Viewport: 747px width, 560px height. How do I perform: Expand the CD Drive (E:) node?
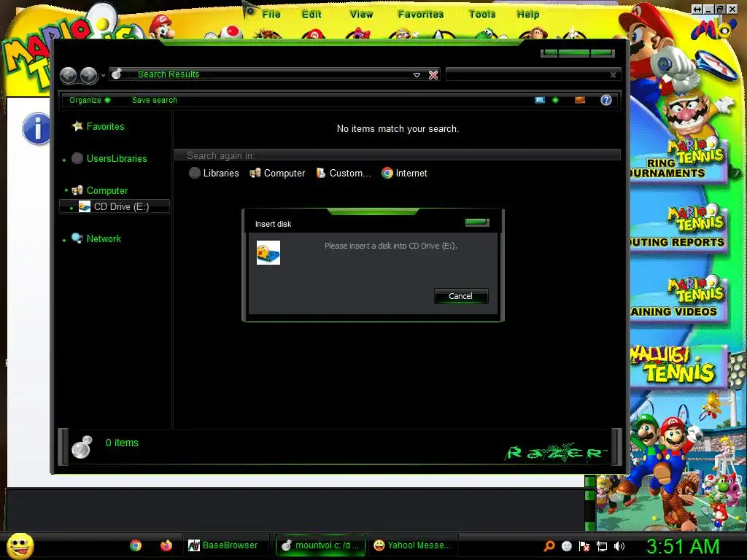71,208
